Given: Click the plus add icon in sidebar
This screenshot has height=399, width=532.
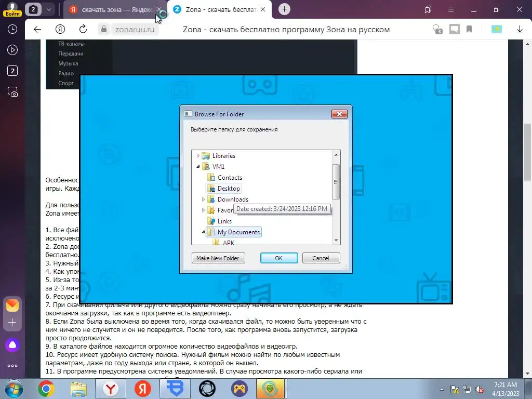Looking at the screenshot, I should pyautogui.click(x=12, y=322).
